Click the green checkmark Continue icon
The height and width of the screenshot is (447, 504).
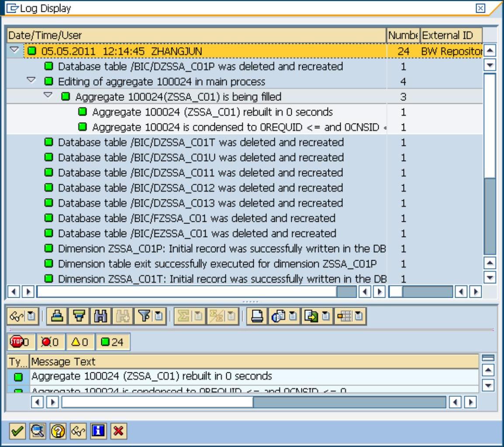17,431
